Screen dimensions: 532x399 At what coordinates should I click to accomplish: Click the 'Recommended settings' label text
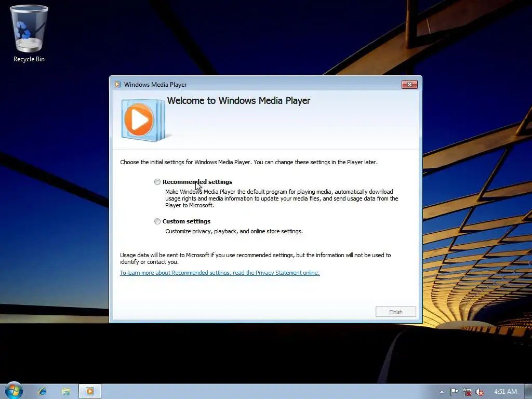pos(197,182)
